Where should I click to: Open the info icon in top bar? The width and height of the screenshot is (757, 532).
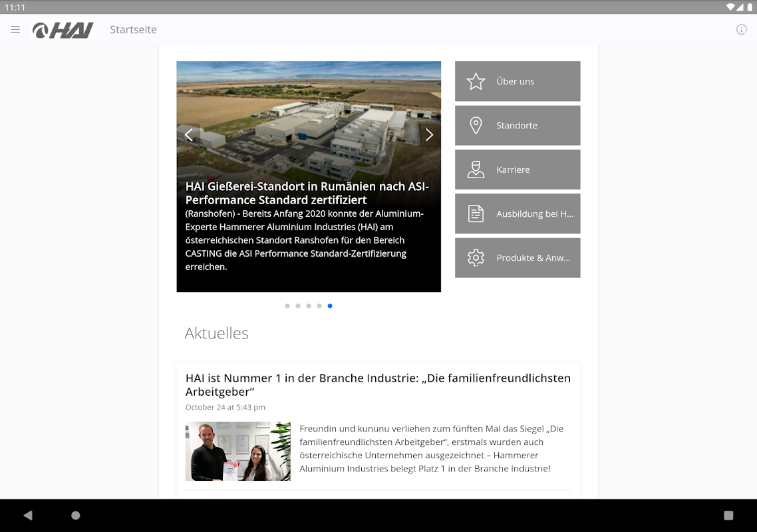coord(741,29)
